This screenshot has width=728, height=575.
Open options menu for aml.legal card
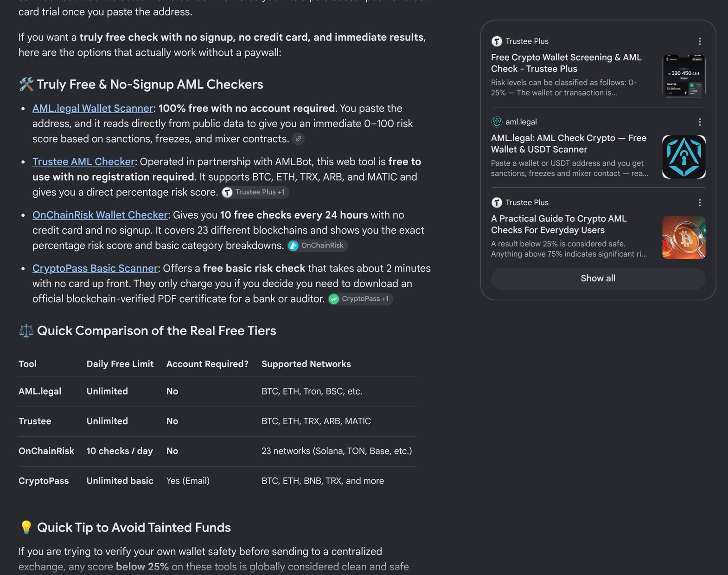(699, 122)
